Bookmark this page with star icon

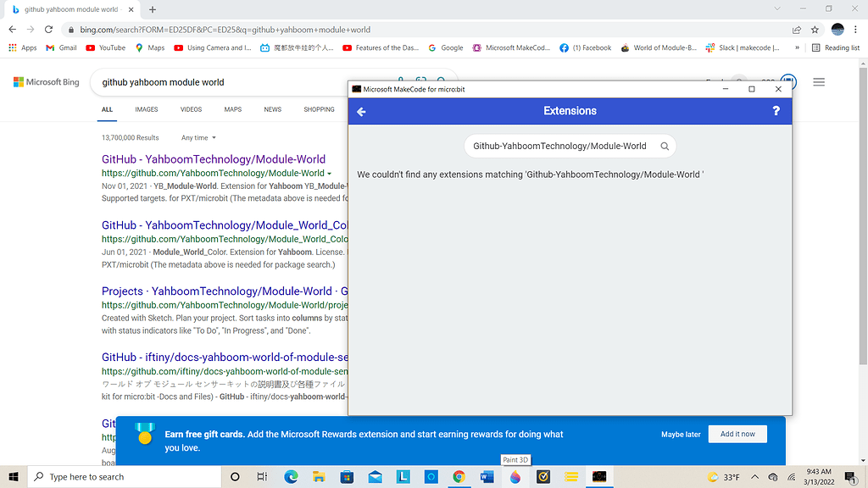(815, 30)
